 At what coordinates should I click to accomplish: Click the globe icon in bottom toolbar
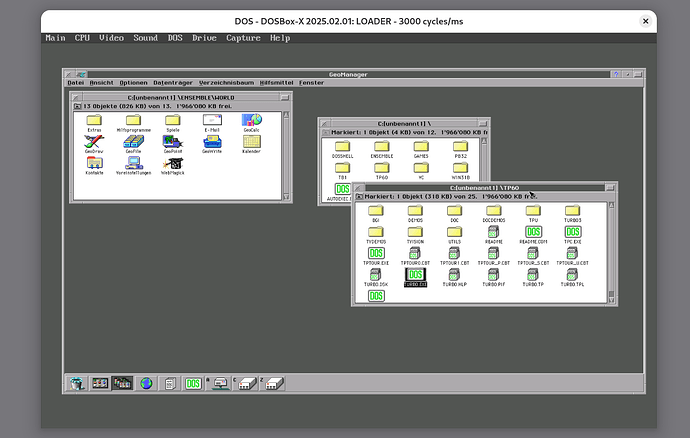click(146, 383)
